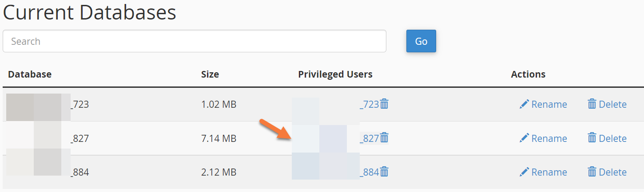Select the database name ending _723
The image size is (644, 192).
(x=79, y=104)
